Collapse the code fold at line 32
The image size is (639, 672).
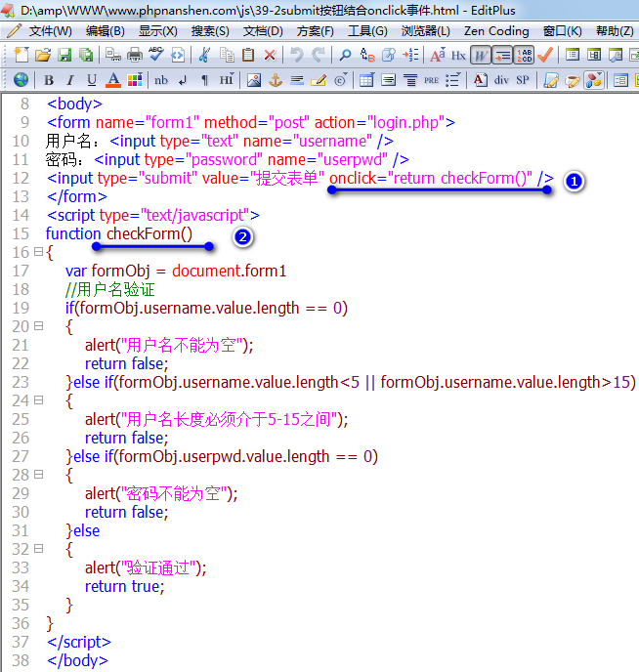(38, 548)
